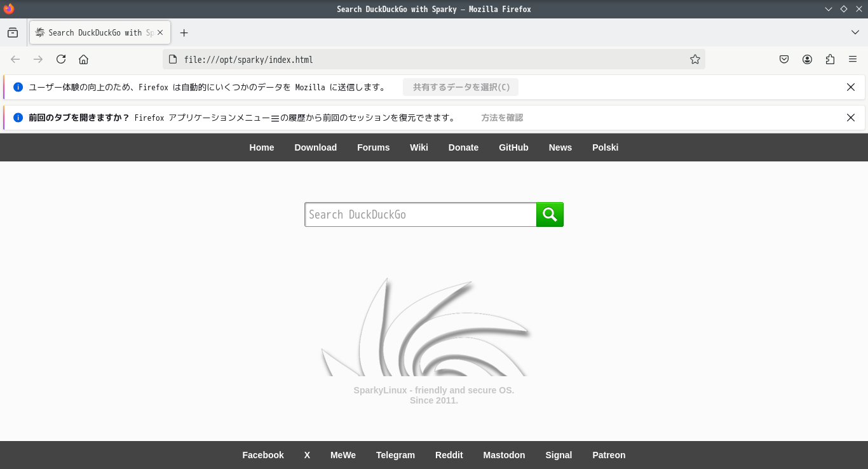Expand the list all tabs dropdown
This screenshot has height=469, width=868.
(855, 32)
